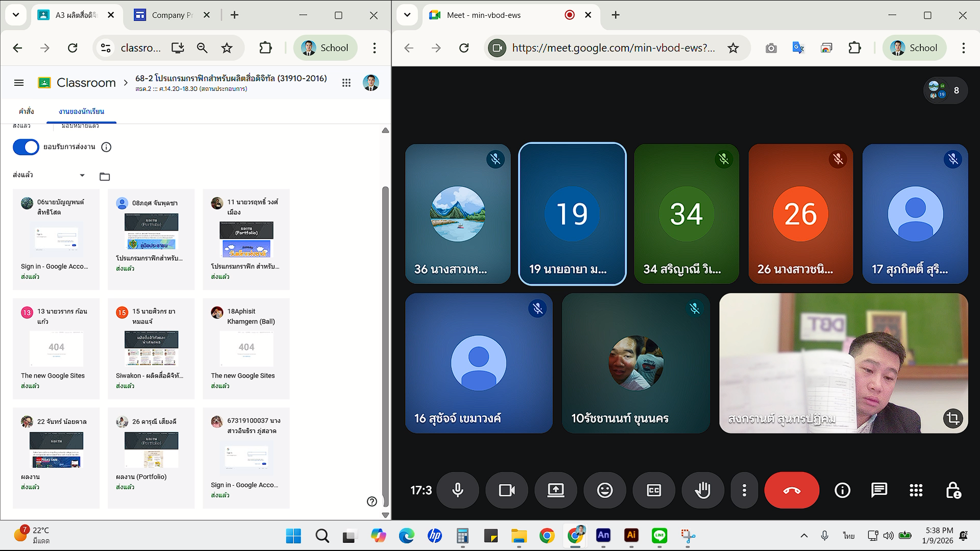Switch to Company Pr browser tab
Screen dimensions: 980x551
[x=173, y=15]
